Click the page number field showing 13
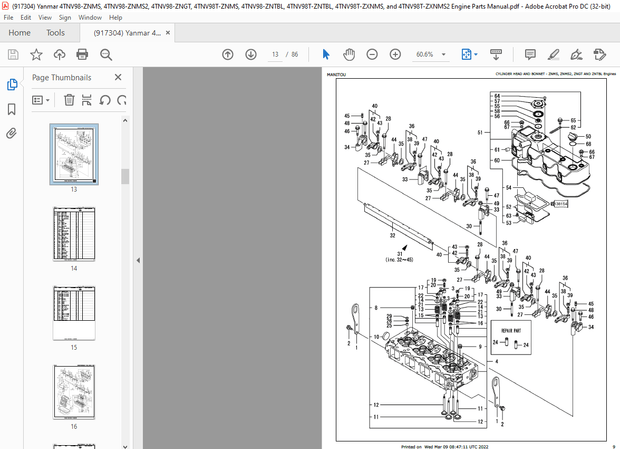Screen dimensions: 620x449 (275, 55)
